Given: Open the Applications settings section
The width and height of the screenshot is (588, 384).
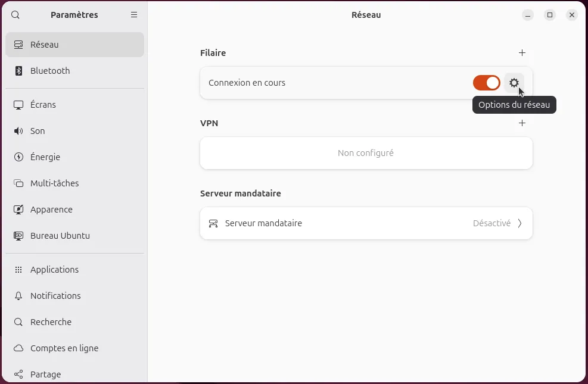Looking at the screenshot, I should [x=54, y=270].
